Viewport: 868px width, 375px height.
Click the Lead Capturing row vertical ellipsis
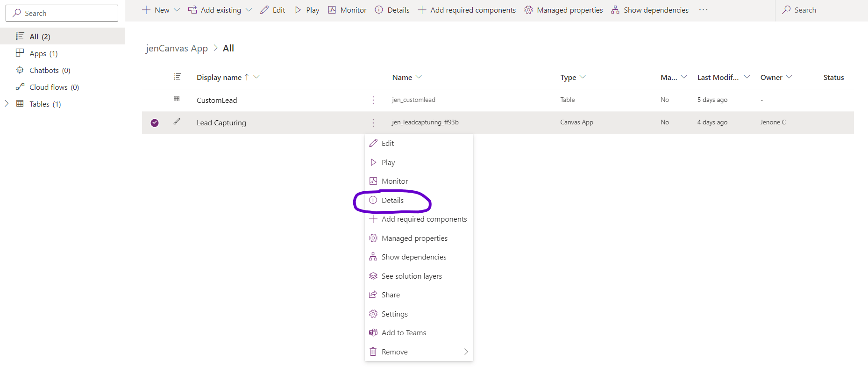coord(373,123)
